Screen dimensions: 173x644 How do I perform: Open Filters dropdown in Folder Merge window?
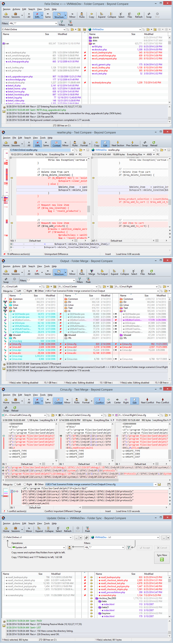click(73, 281)
